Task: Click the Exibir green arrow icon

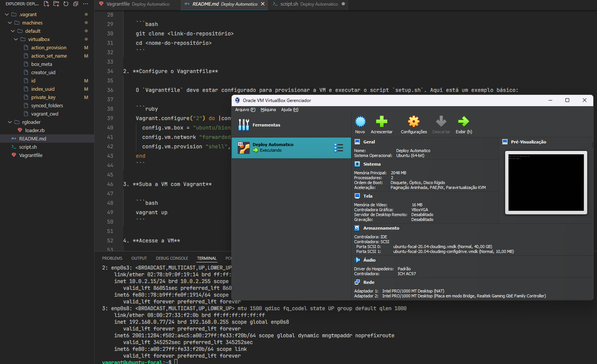Action: [463, 122]
